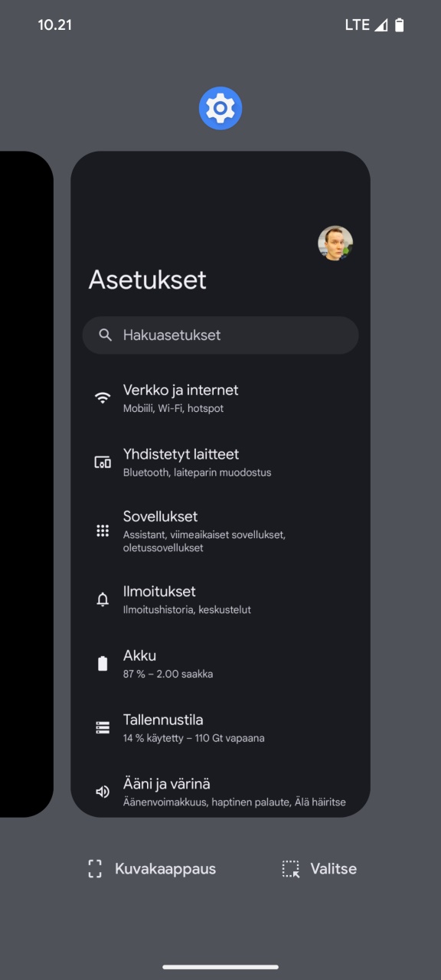Select the Tallennustila storage icon

tap(103, 728)
